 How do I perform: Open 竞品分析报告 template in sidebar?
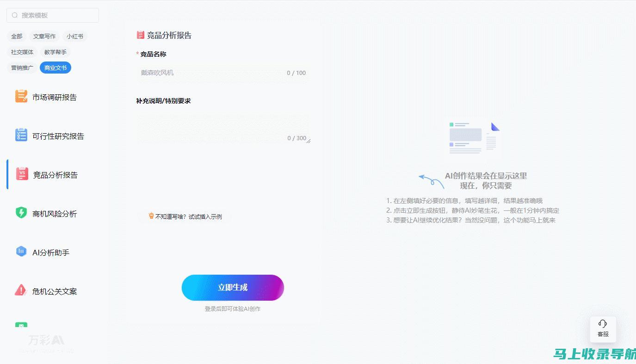[x=55, y=175]
